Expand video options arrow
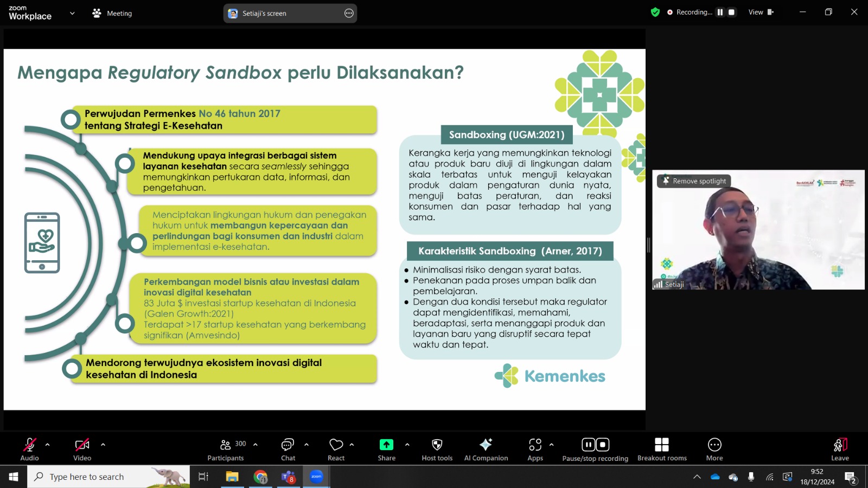 coord(103,445)
